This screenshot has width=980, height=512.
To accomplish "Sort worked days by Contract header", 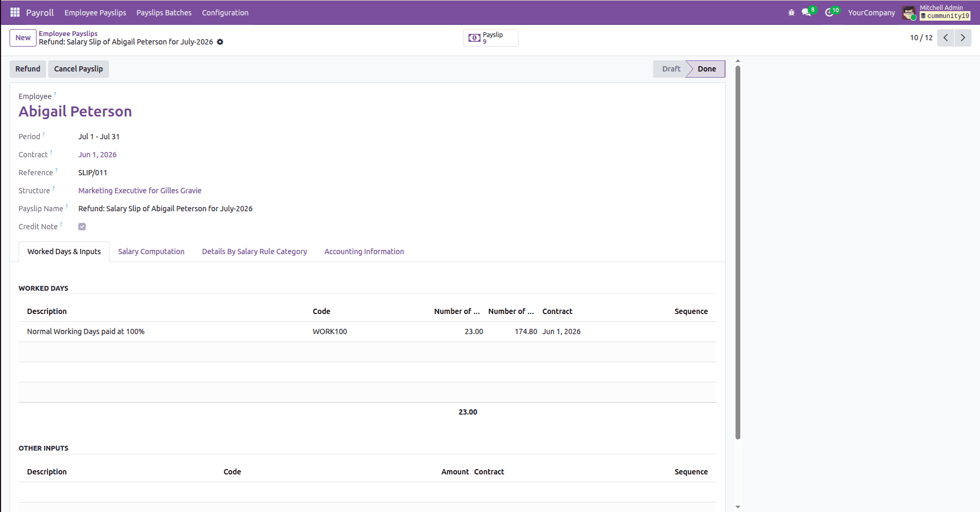I will 557,311.
